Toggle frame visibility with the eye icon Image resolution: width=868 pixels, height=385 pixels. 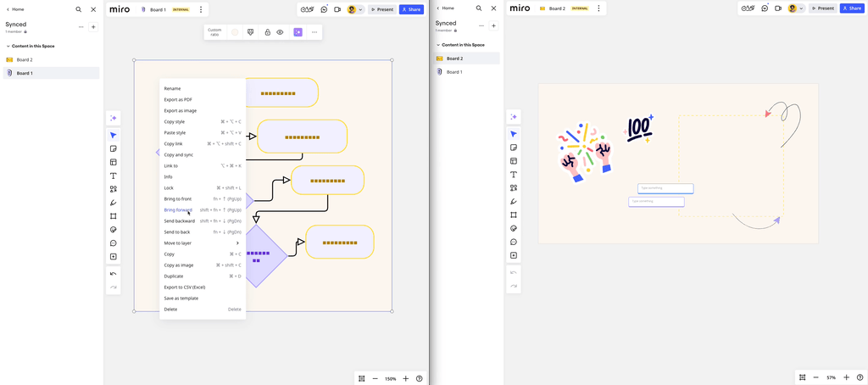[280, 32]
